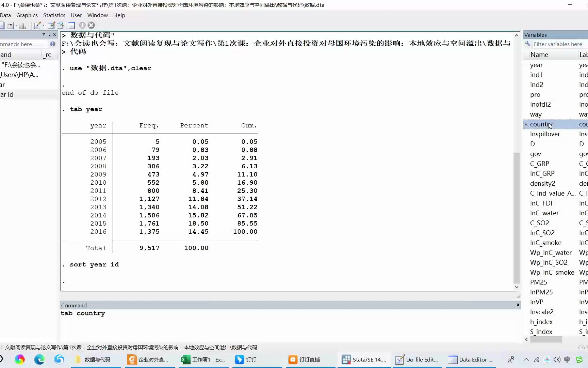Click the Results window vertical scrollbar thumb

point(517,217)
